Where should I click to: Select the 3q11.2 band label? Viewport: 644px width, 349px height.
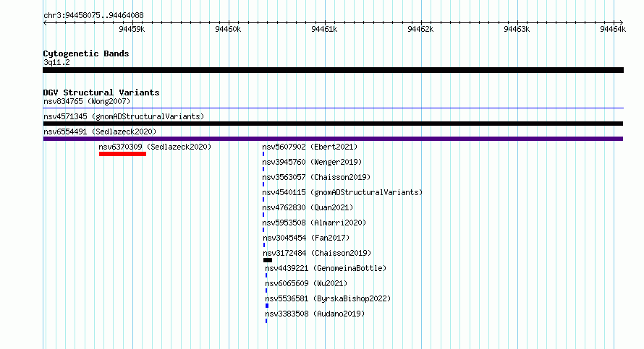(x=56, y=62)
